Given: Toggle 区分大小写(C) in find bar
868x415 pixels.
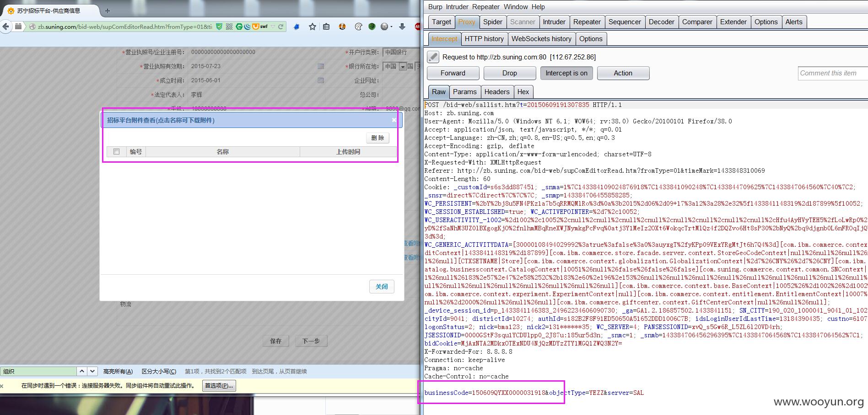Looking at the screenshot, I should pos(159,371).
